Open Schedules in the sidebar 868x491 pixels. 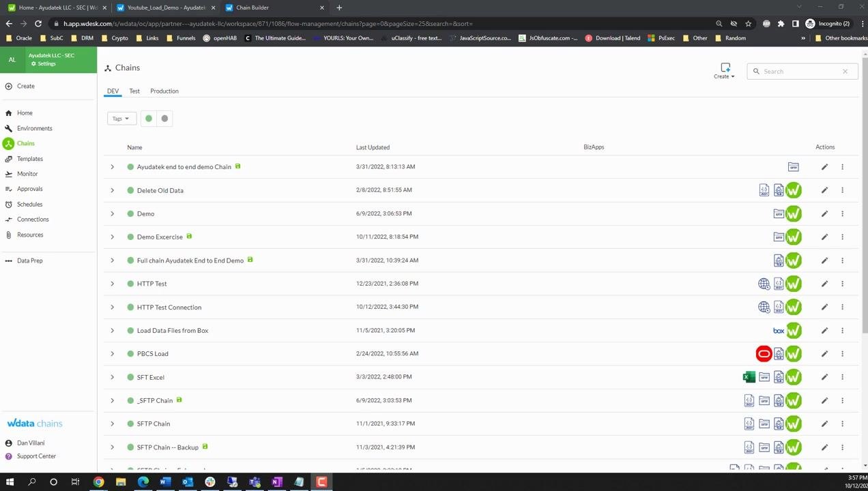[30, 205]
